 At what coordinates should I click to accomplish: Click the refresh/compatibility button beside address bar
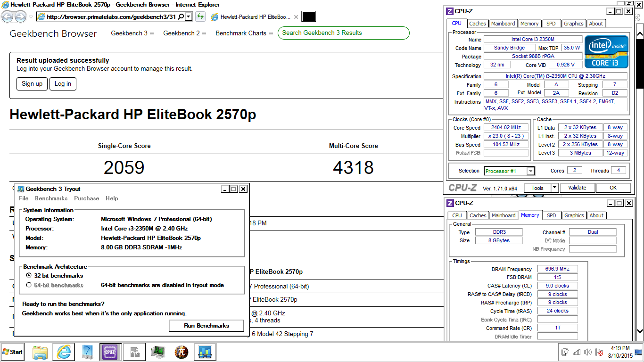(x=200, y=17)
